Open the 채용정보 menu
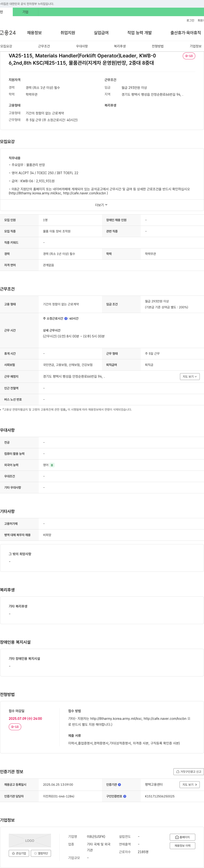Screen dimensions: 204x868 click(x=34, y=33)
